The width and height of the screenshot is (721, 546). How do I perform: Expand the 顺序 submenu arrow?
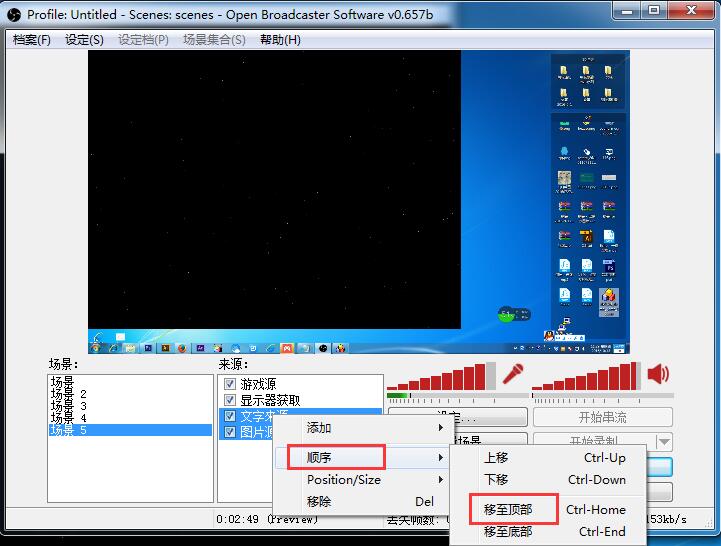(x=441, y=458)
